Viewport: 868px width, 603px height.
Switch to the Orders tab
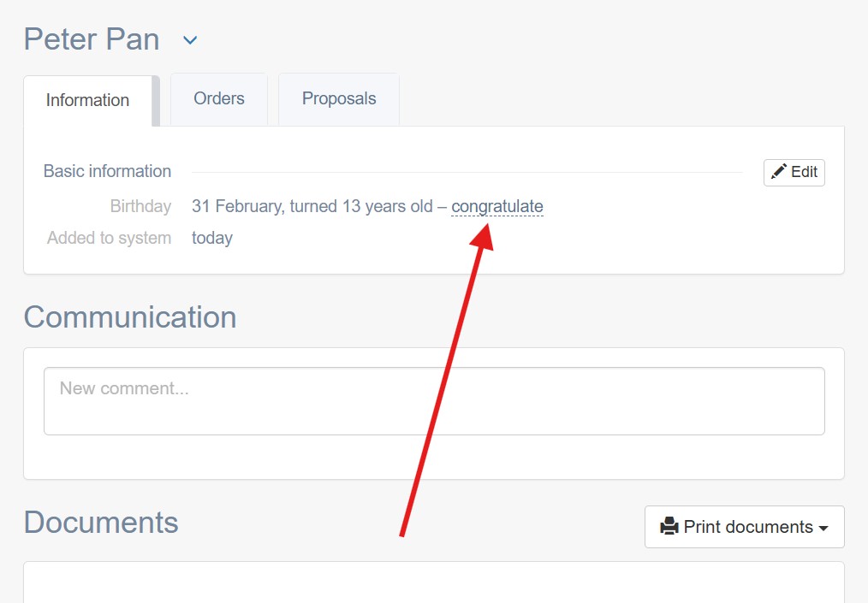point(219,99)
